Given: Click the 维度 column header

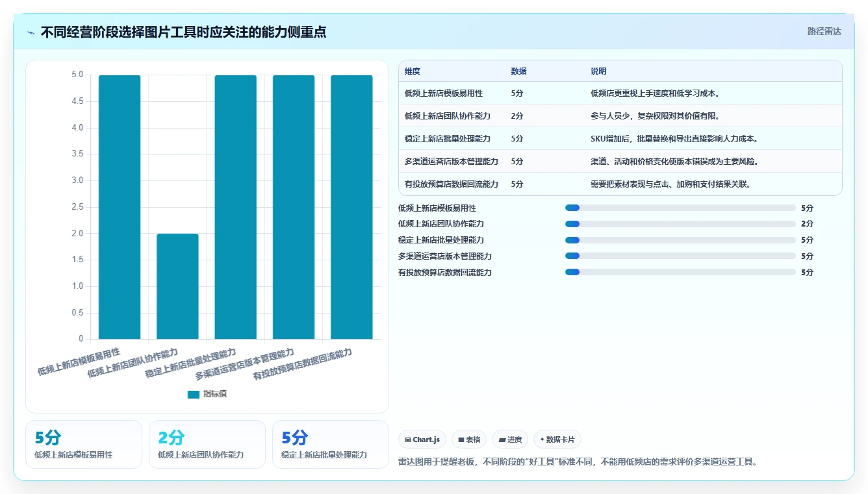Looking at the screenshot, I should [x=413, y=71].
